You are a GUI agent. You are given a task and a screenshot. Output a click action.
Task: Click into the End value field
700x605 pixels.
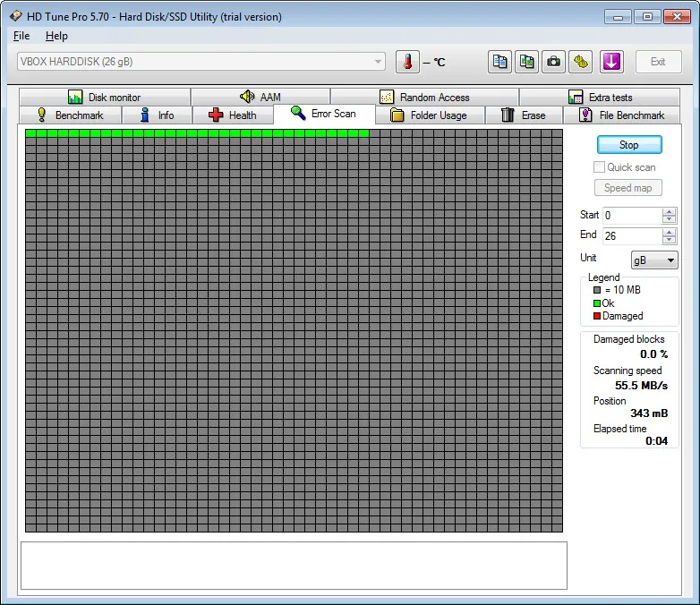[x=632, y=235]
